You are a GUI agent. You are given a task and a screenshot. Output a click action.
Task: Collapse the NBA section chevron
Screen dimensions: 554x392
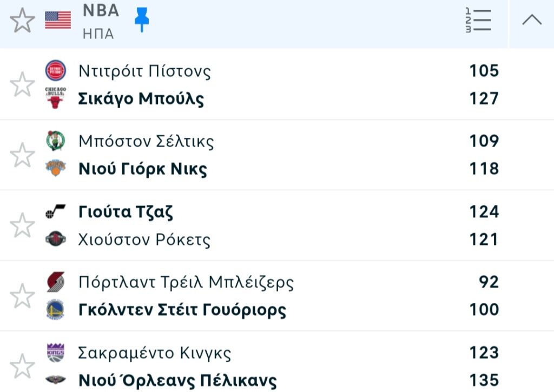point(531,21)
